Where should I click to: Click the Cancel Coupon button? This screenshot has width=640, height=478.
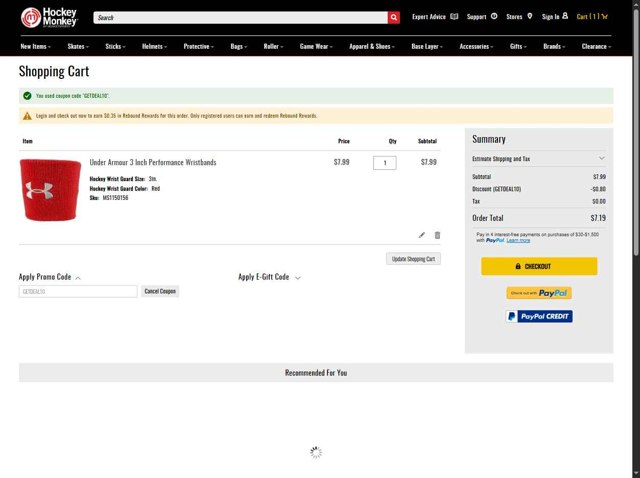pyautogui.click(x=160, y=291)
